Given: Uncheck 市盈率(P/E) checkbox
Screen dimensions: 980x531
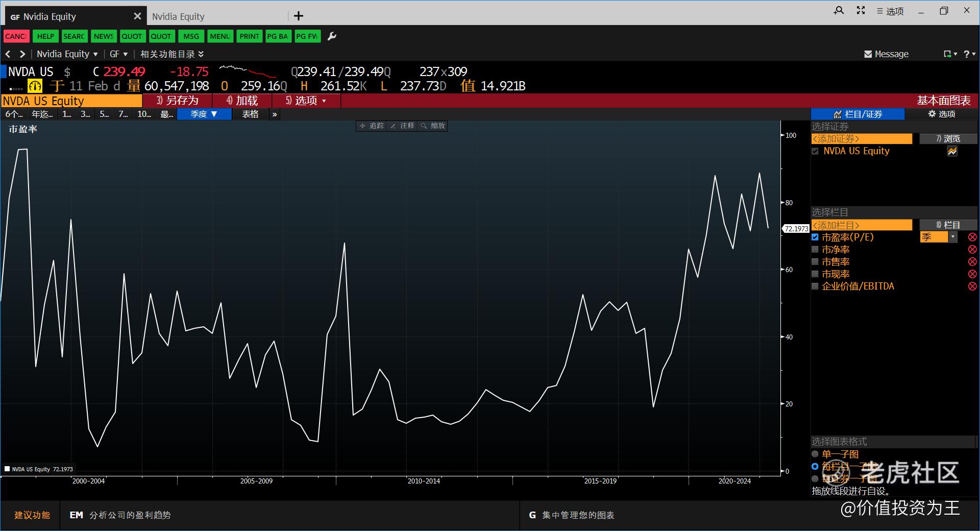Looking at the screenshot, I should click(x=815, y=237).
